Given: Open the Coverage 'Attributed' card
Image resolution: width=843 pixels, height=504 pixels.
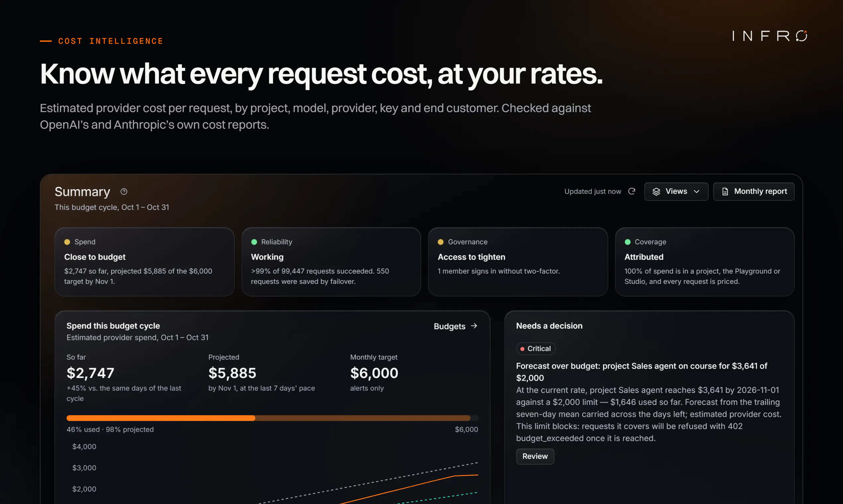Looking at the screenshot, I should 705,262.
